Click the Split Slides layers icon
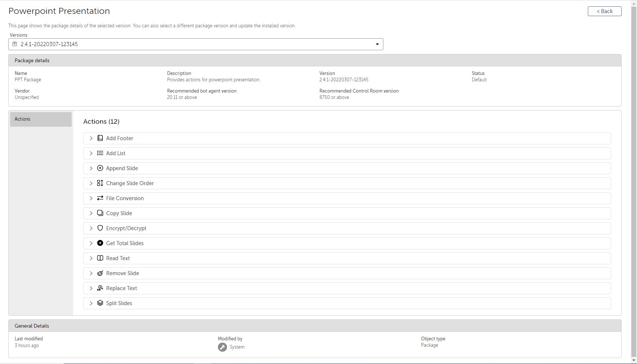 100,303
